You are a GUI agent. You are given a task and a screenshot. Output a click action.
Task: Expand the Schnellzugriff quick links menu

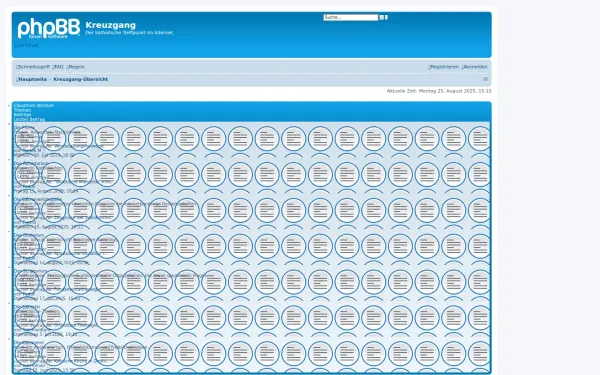33,67
